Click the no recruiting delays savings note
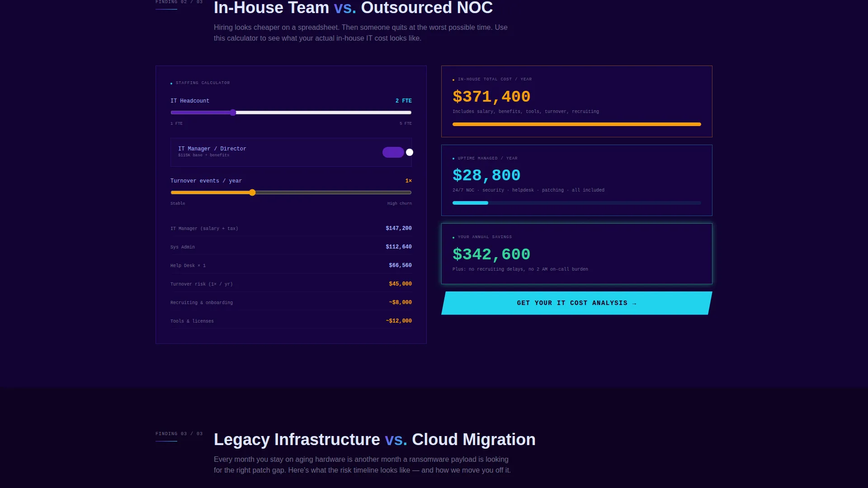The image size is (868, 488). pos(520,269)
